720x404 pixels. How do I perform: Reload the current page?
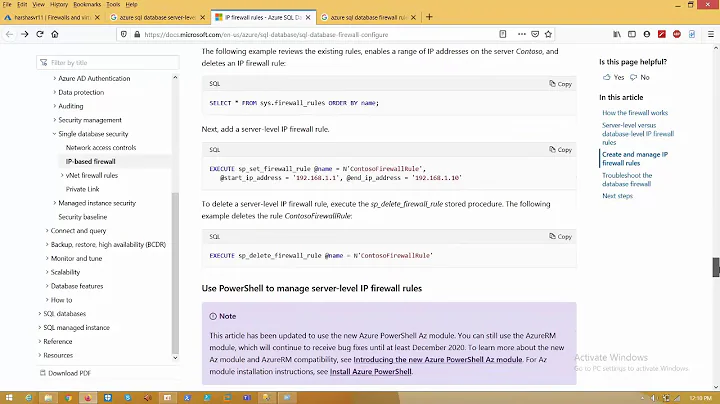tap(40, 34)
